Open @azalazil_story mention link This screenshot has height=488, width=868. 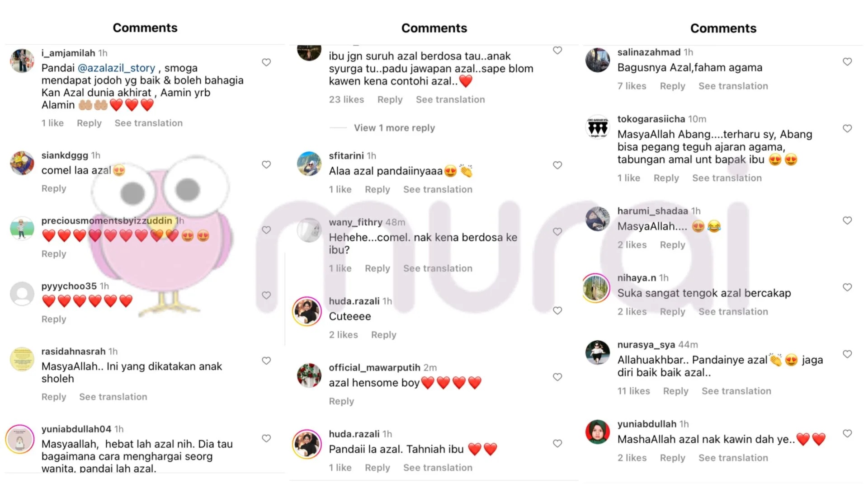[117, 68]
